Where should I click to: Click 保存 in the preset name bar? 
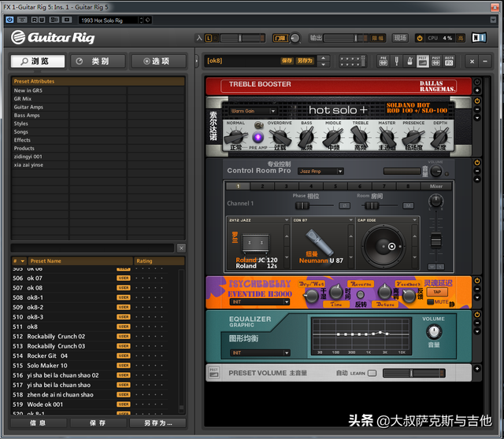coord(287,61)
